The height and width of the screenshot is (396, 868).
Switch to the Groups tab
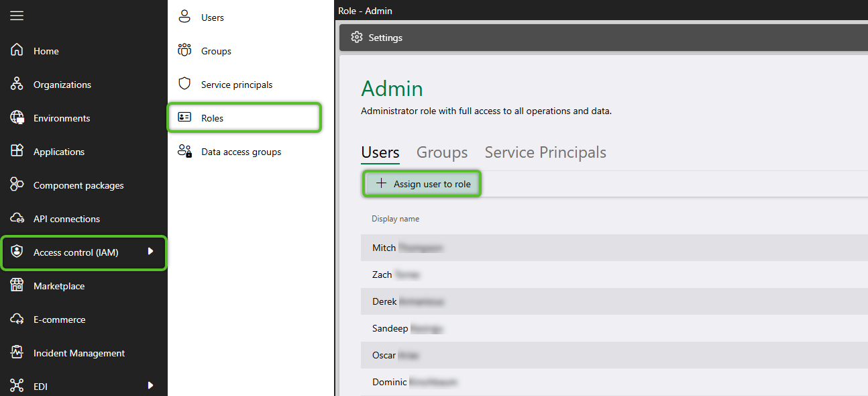pyautogui.click(x=442, y=152)
